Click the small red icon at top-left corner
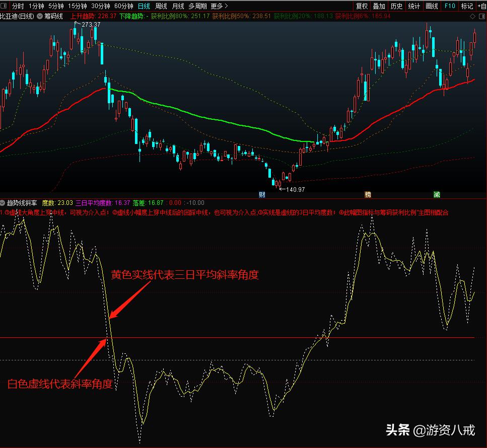Viewport: 487px width, 448px height. [x=4, y=6]
